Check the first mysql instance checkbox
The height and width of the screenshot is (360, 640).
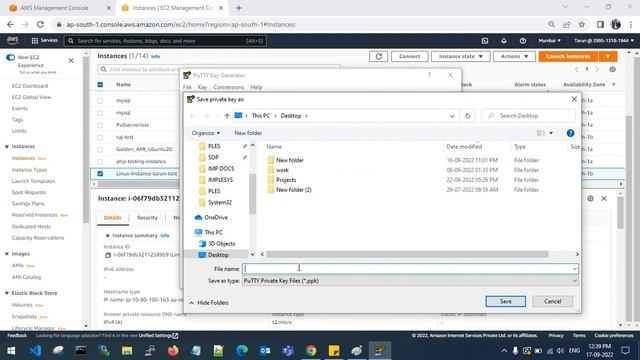click(x=100, y=100)
